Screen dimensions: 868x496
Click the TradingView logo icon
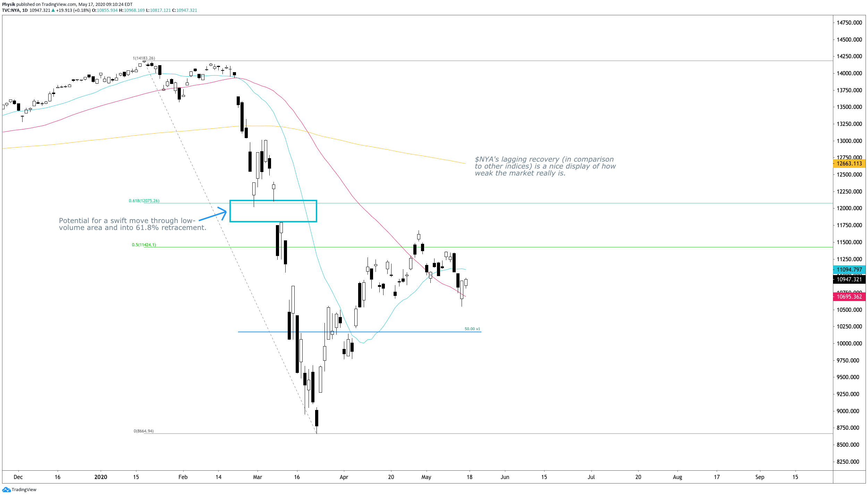pyautogui.click(x=6, y=489)
